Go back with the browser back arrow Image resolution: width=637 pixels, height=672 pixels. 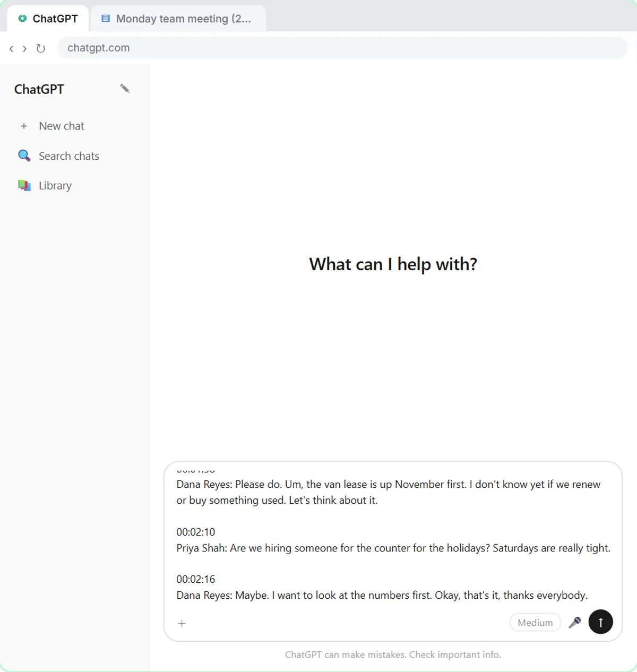point(12,48)
